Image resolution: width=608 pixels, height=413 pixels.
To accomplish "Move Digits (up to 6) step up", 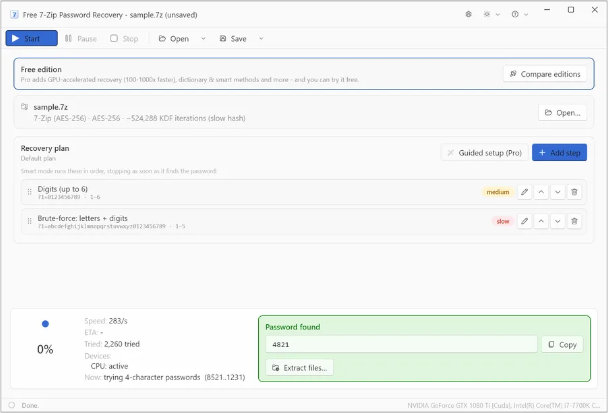I will point(541,192).
